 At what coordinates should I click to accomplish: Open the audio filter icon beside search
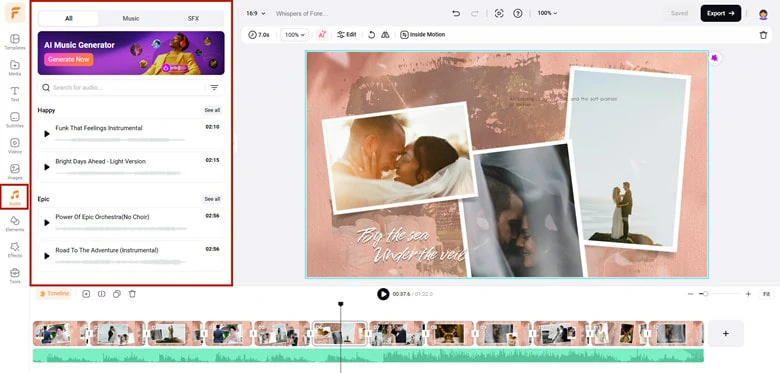[214, 88]
